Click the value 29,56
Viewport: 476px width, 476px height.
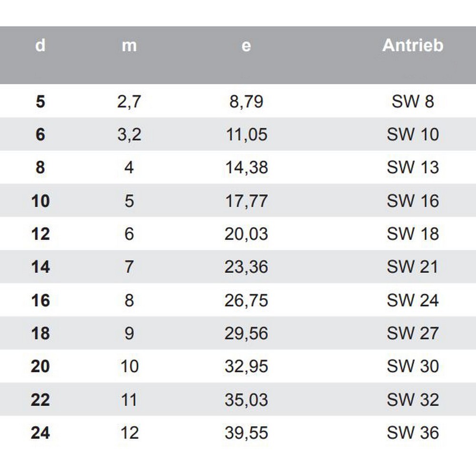(246, 333)
